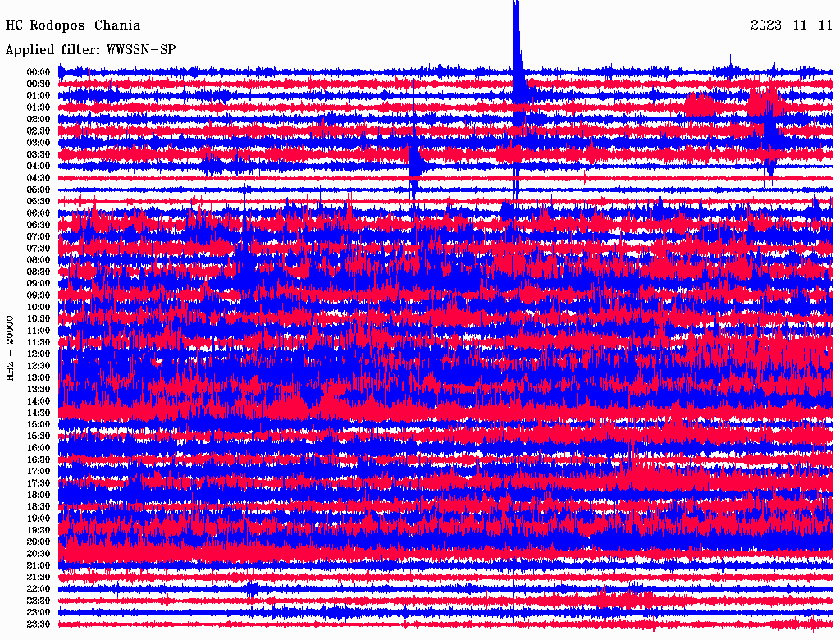This screenshot has width=840, height=640.
Task: Click the '11:30' time label
Action: [39, 342]
